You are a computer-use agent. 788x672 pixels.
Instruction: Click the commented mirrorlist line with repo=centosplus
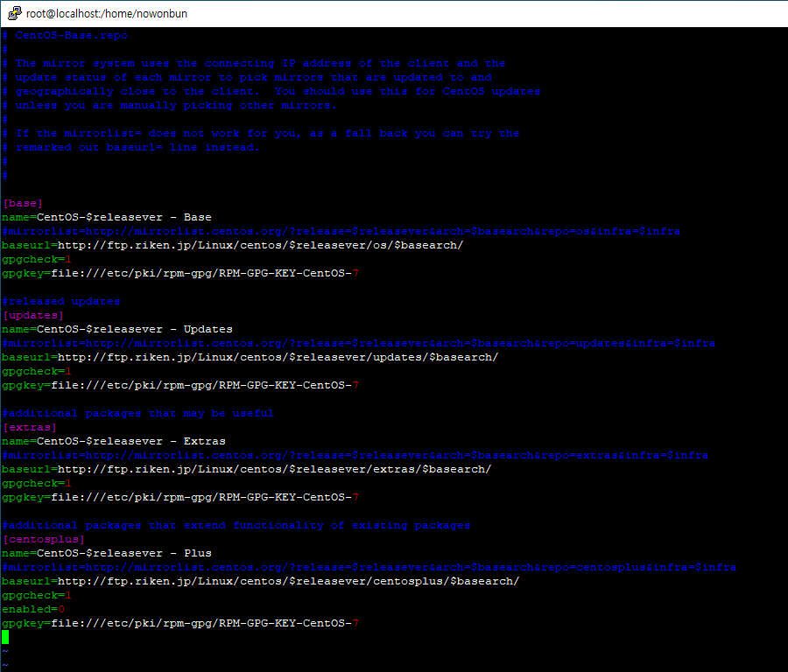click(369, 568)
